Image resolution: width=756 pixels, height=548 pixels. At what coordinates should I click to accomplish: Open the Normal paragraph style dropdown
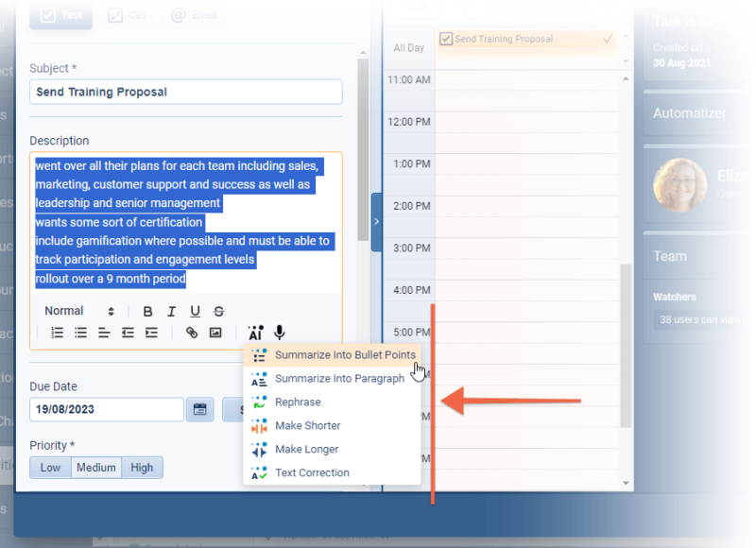[x=79, y=311]
